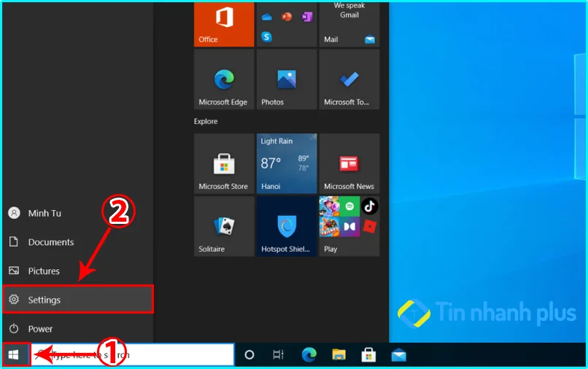Open the Hanoi weather tile
Viewport: 588px width, 369px height.
pos(287,163)
